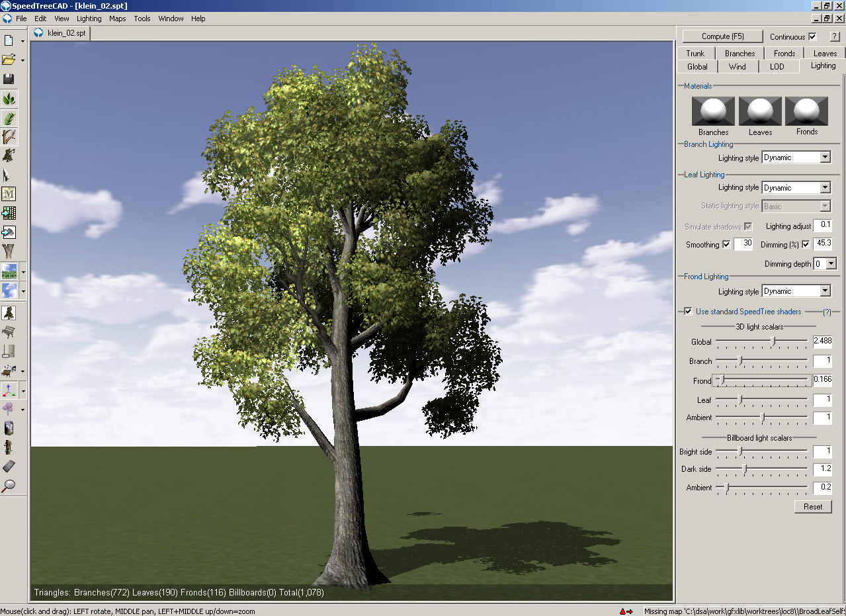Click the Branches material sphere thumbnail
The width and height of the screenshot is (846, 616).
coord(713,110)
